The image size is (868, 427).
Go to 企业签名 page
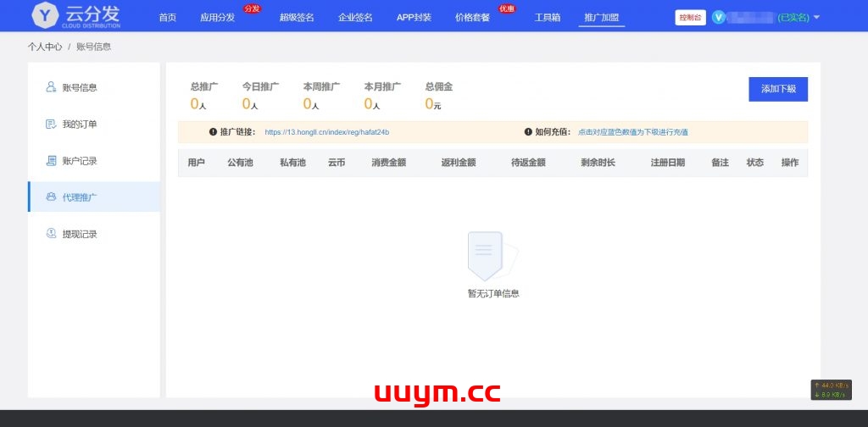pyautogui.click(x=355, y=18)
